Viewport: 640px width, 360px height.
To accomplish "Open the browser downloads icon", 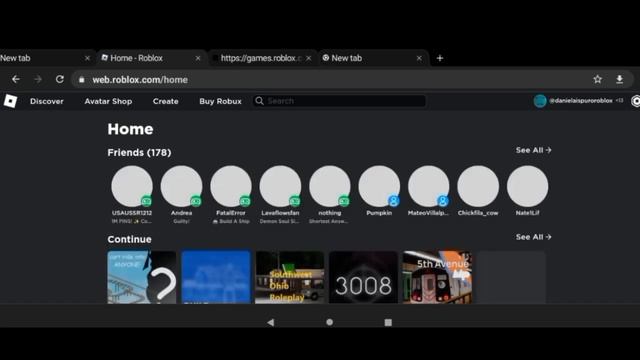I will [x=619, y=79].
